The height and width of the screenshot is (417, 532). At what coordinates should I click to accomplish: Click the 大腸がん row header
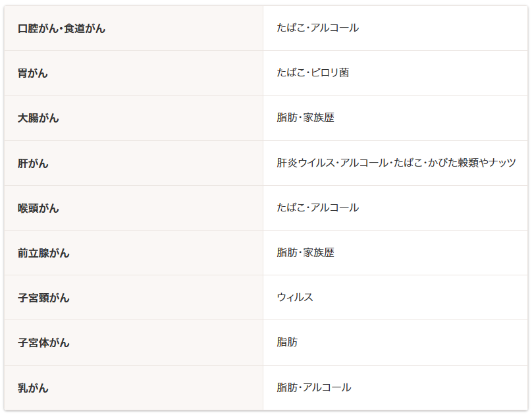pyautogui.click(x=38, y=118)
